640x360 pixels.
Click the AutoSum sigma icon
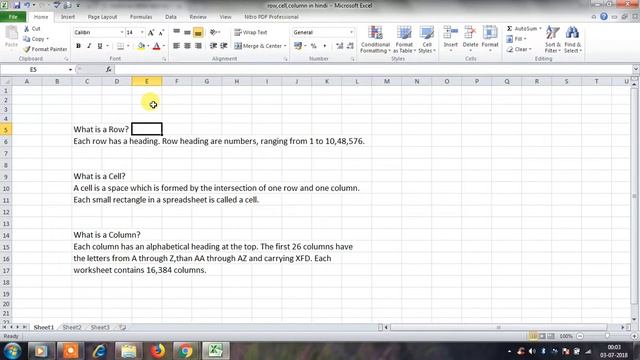(x=509, y=29)
